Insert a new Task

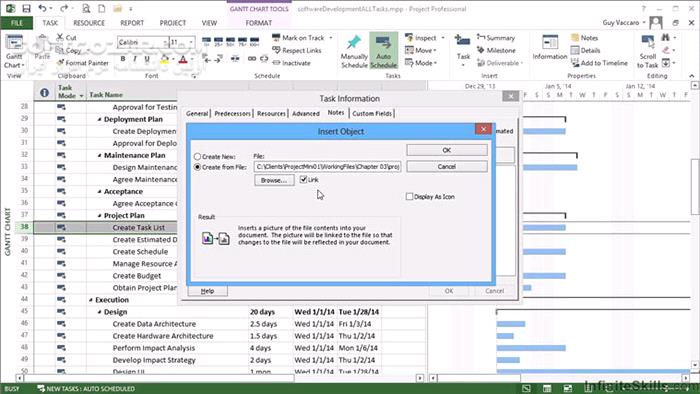point(463,51)
